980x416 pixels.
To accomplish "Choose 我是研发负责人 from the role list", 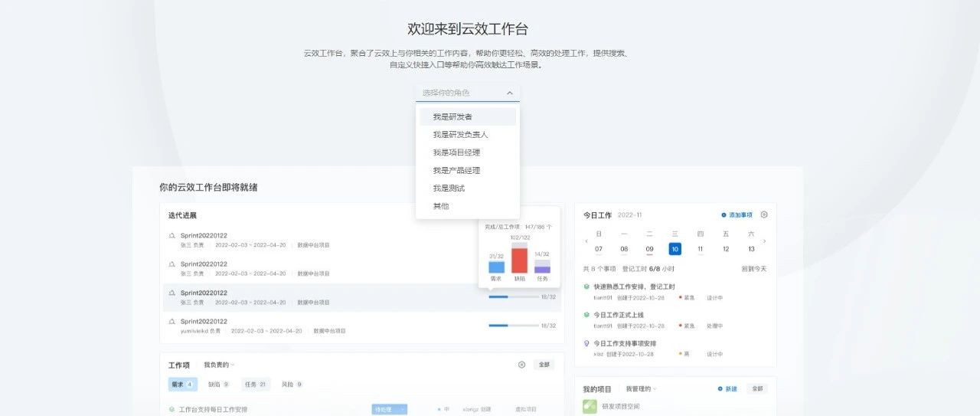I will coord(468,134).
